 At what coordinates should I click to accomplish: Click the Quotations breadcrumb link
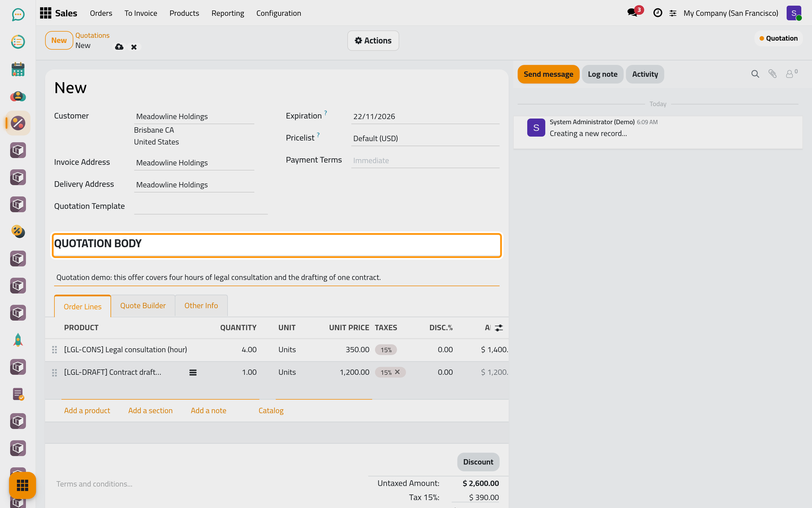92,36
